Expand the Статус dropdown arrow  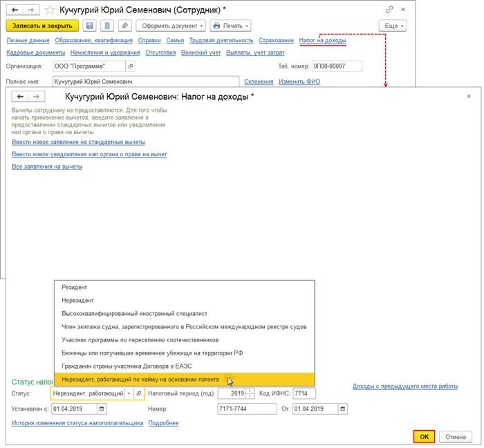click(129, 393)
